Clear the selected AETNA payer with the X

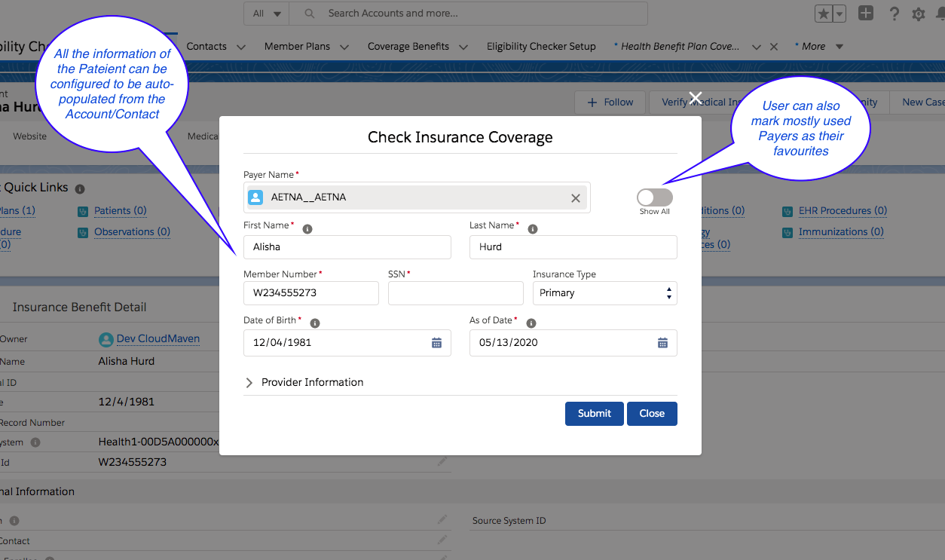(x=576, y=197)
